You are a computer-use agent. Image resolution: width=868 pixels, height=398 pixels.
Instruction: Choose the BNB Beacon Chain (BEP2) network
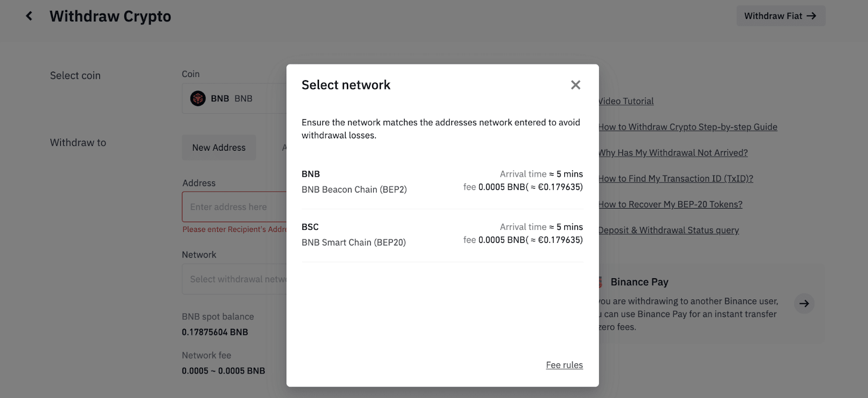coord(442,182)
